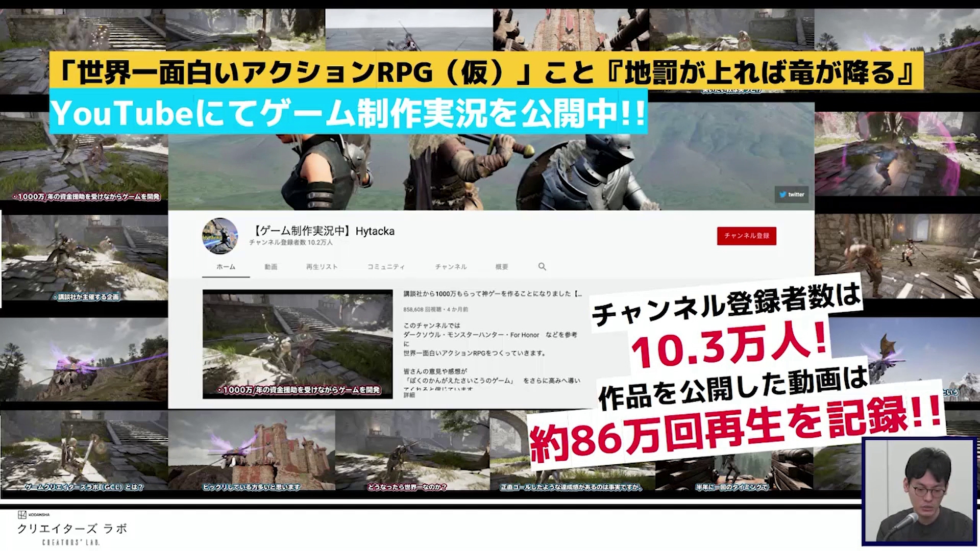The width and height of the screenshot is (980, 551).
Task: Click thumbnail captioned 講談社が主催する企画
Action: (84, 257)
